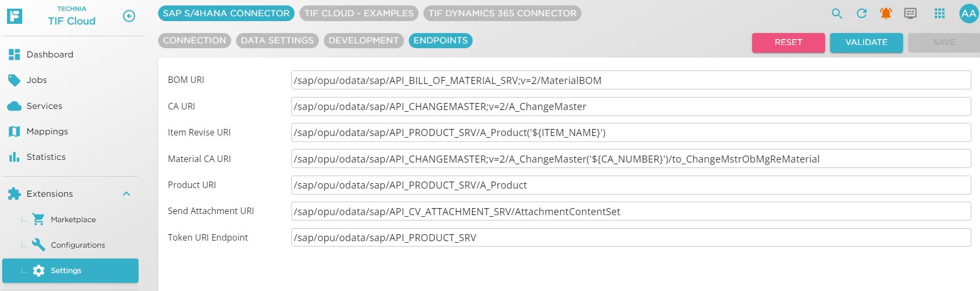Open search with the magnifier icon

pos(837,14)
